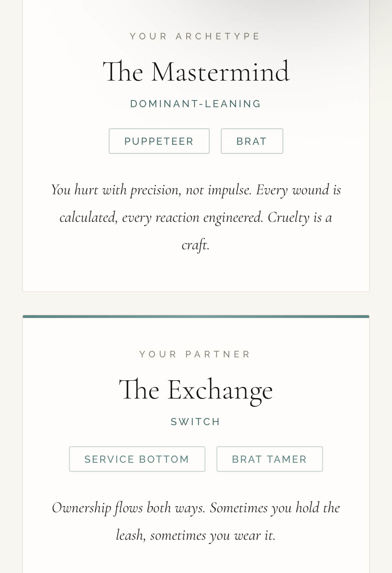Screen dimensions: 392x573
Task: Click the SWITCH role label
Action: click(x=196, y=422)
